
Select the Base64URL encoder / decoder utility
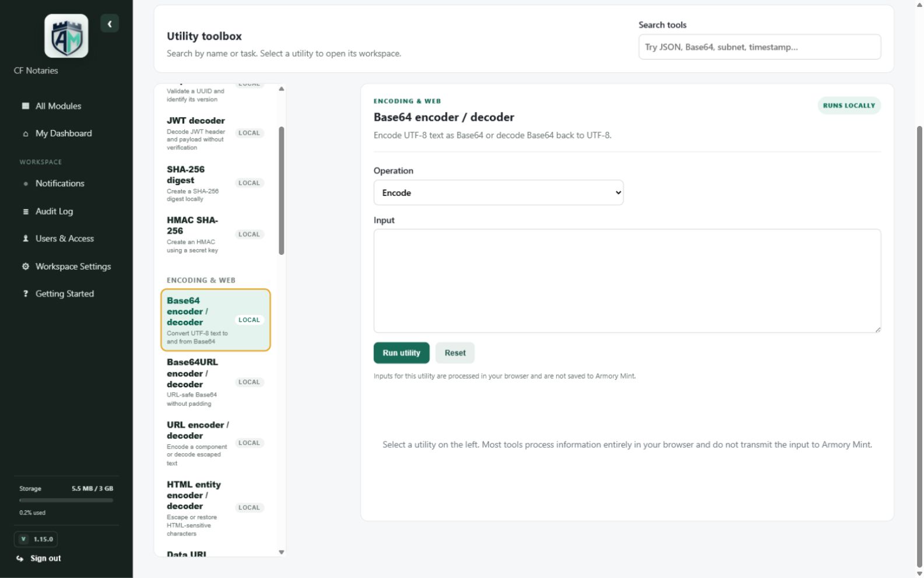click(216, 383)
